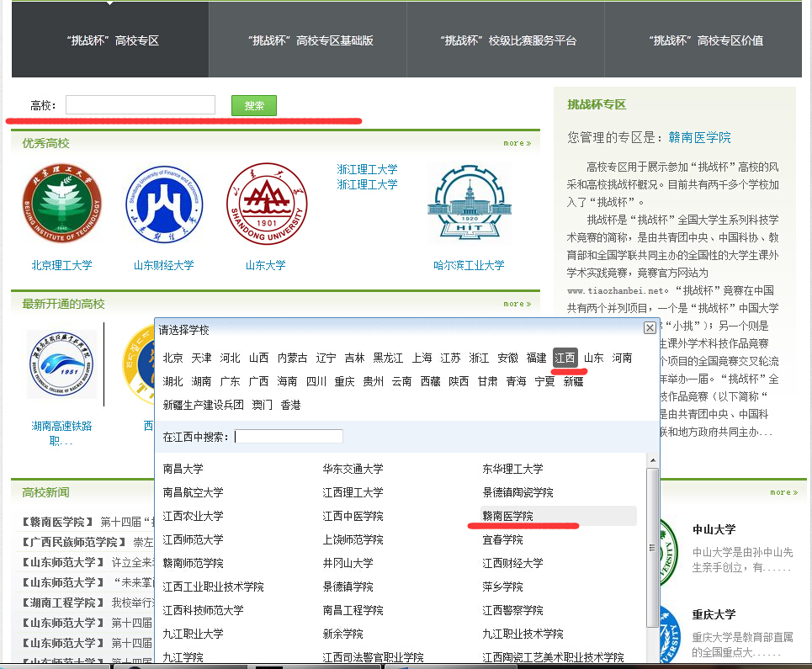
Task: Open 中山大学 heading in right panel
Action: [x=714, y=529]
